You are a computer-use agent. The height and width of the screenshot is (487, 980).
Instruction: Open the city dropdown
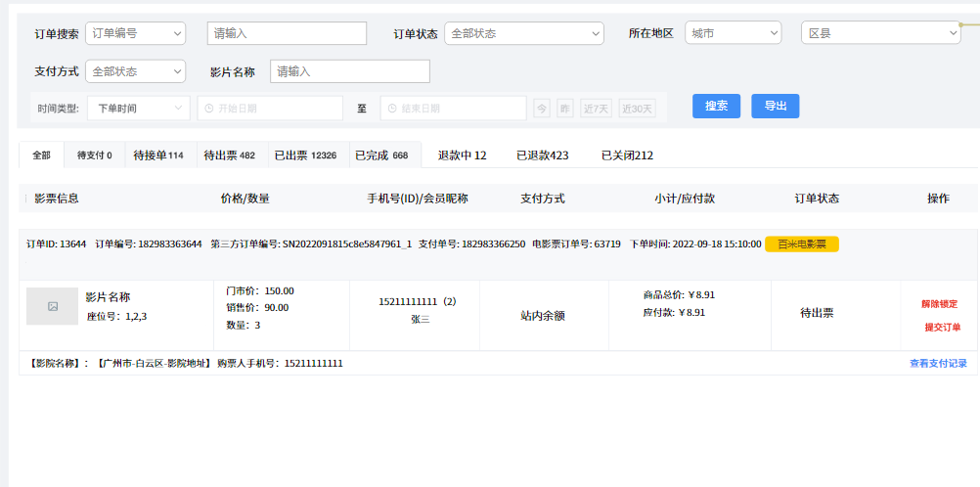point(733,33)
